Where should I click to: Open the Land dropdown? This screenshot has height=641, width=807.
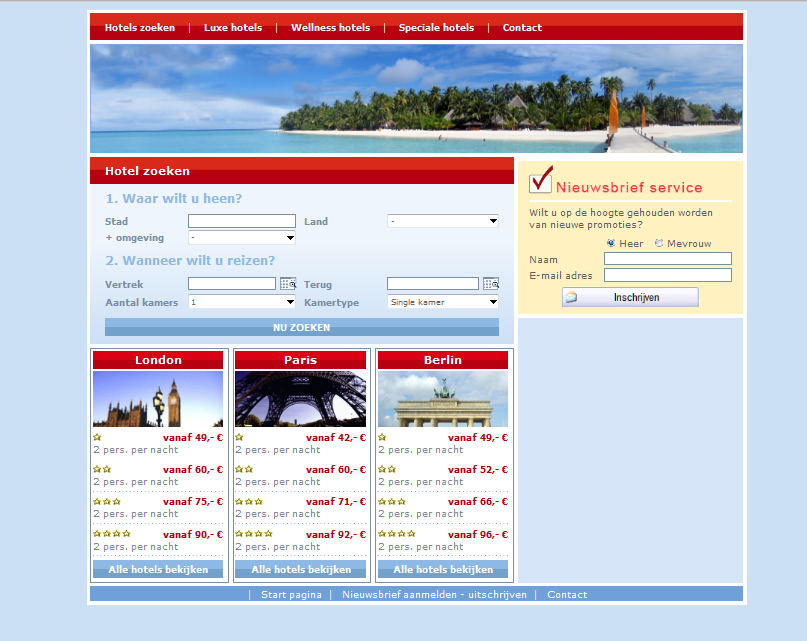[x=443, y=221]
